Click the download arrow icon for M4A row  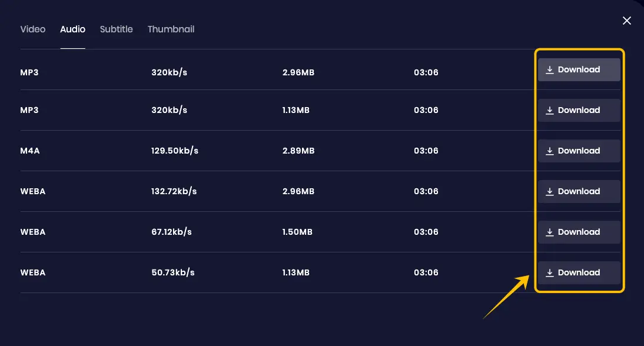click(550, 151)
